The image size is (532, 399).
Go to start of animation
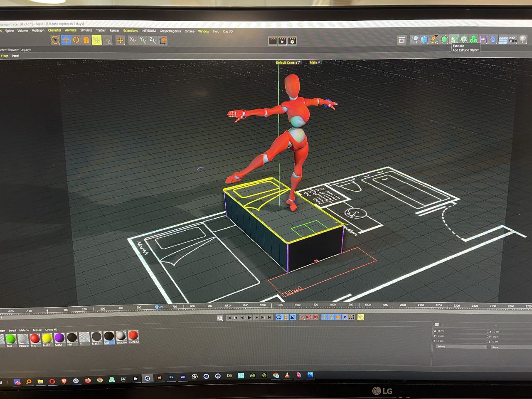pos(229,318)
